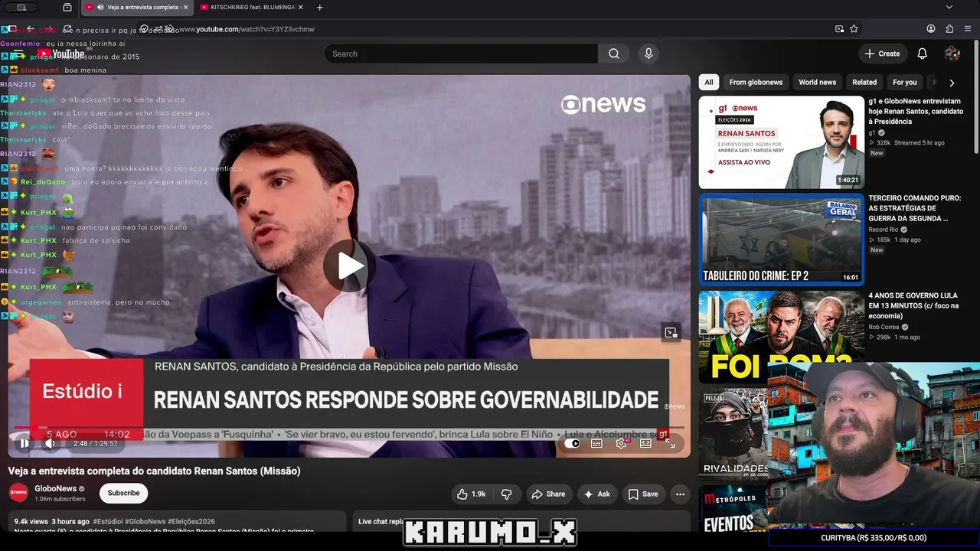
Task: Open YouTube notifications bell
Action: [923, 54]
